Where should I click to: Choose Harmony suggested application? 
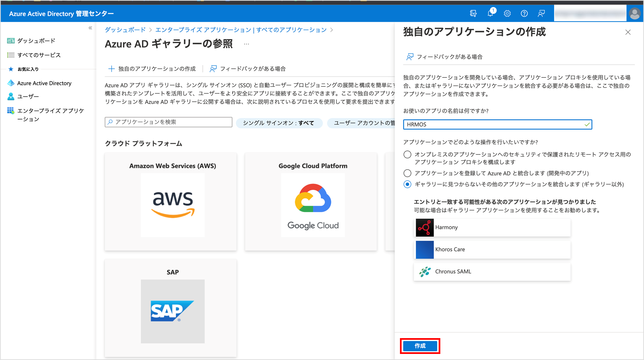[x=492, y=227]
